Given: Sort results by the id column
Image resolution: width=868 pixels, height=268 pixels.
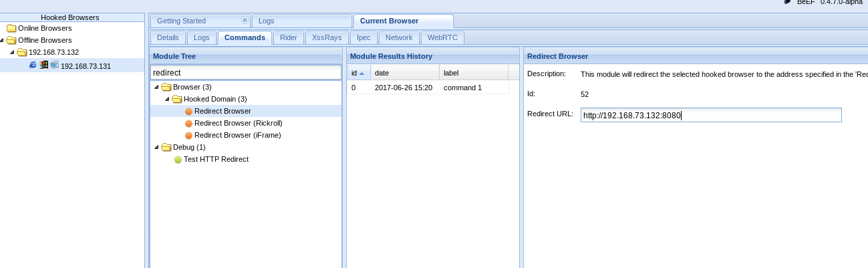Looking at the screenshot, I should pyautogui.click(x=359, y=73).
